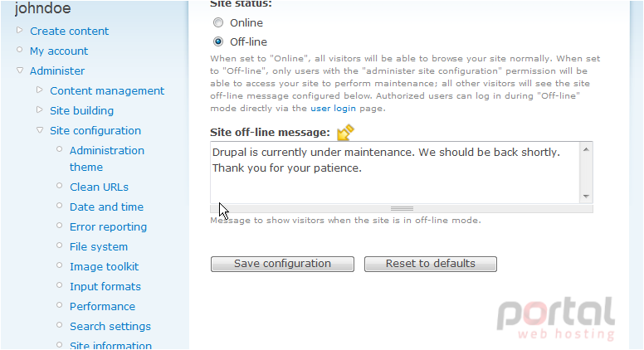Follow the user login link
The image size is (644, 350).
tap(333, 109)
